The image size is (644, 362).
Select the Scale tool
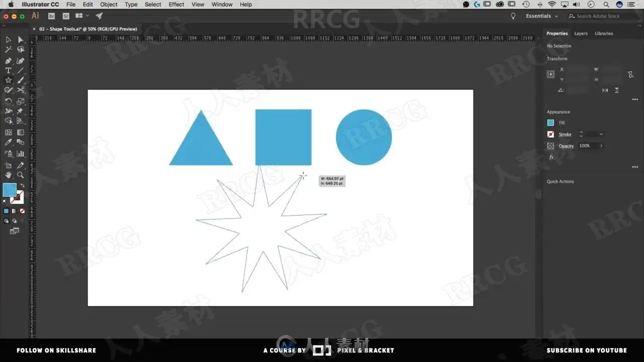coord(21,101)
